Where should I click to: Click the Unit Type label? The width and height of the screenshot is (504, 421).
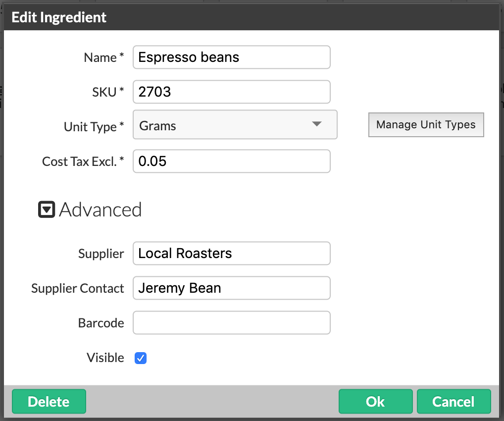click(94, 127)
